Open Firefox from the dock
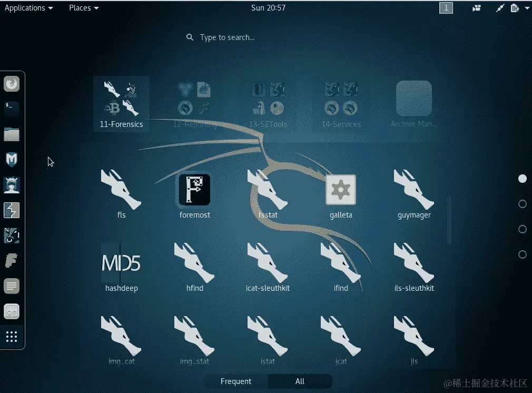 coord(12,83)
